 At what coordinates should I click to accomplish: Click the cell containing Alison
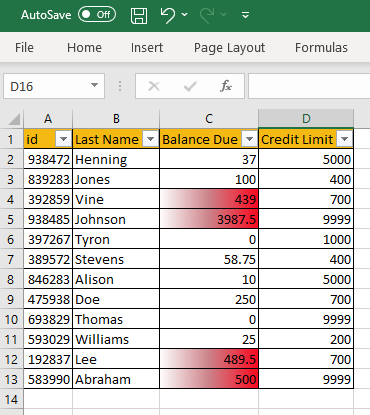coord(116,279)
